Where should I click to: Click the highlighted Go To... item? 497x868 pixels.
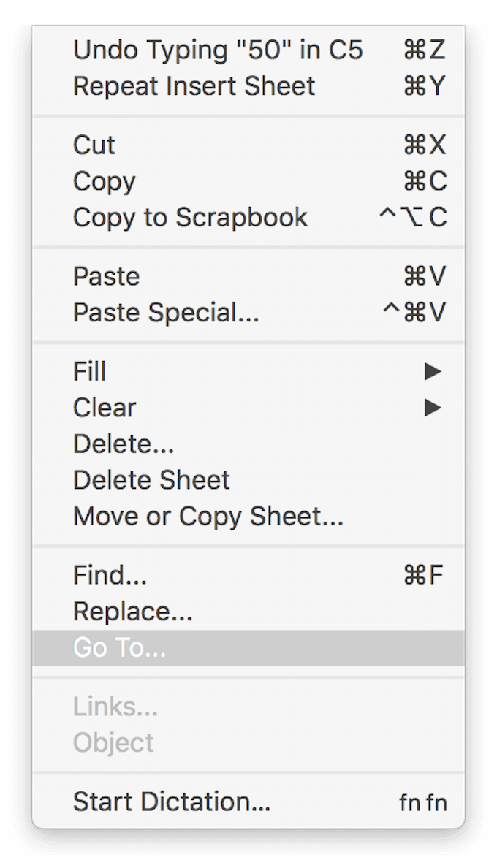pyautogui.click(x=119, y=648)
